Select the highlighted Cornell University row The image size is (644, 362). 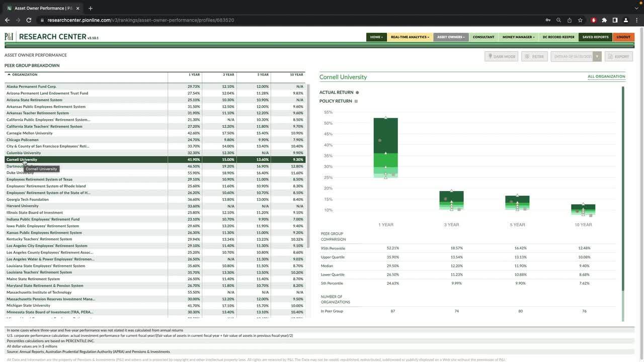pyautogui.click(x=155, y=159)
